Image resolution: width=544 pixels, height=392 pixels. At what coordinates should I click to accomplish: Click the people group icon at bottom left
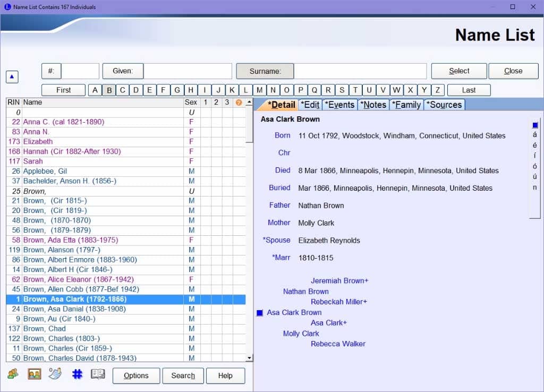(x=13, y=374)
